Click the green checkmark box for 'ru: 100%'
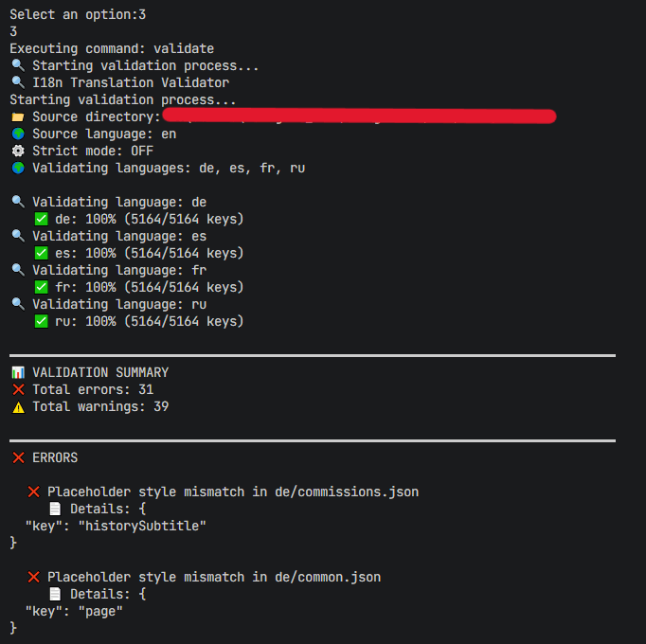The height and width of the screenshot is (644, 646). click(41, 321)
